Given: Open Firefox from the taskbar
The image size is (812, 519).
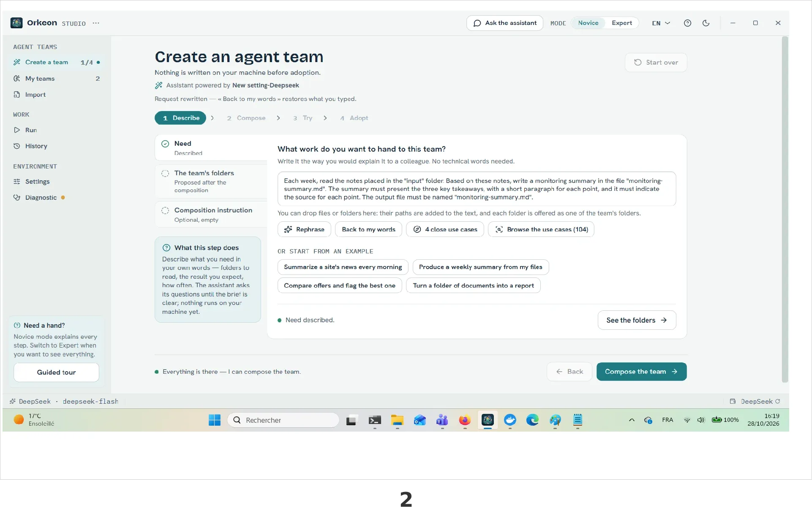Looking at the screenshot, I should [x=465, y=420].
